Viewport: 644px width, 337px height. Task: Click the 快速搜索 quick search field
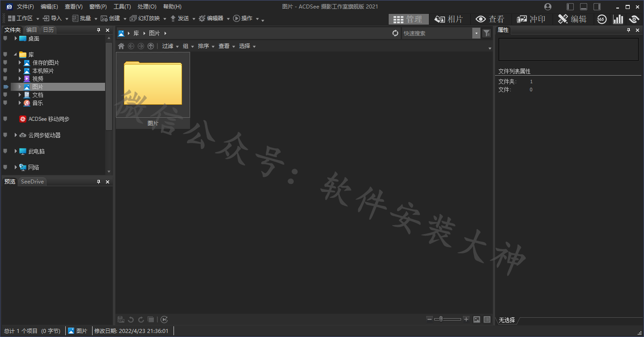[x=437, y=33]
